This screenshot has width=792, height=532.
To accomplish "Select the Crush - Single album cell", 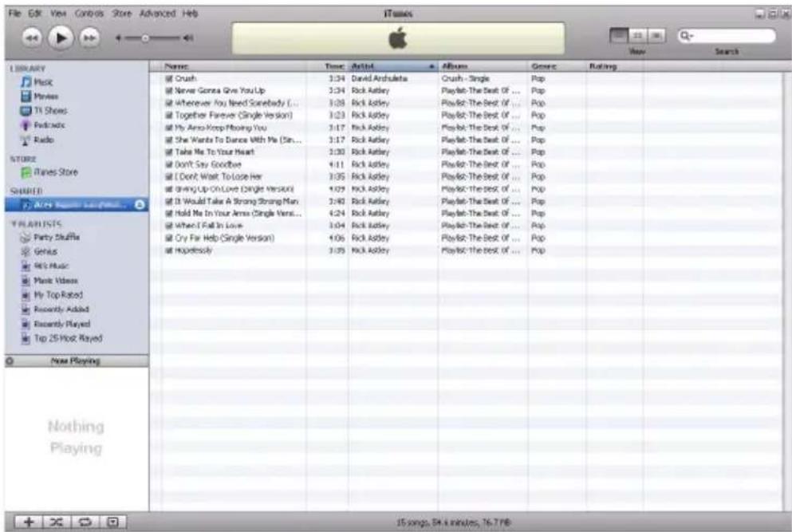I will pyautogui.click(x=465, y=78).
